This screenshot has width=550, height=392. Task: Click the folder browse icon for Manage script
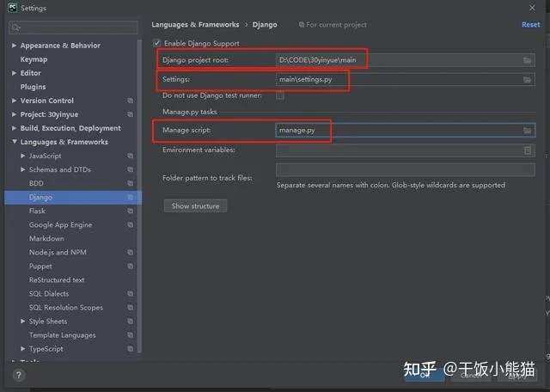tap(527, 131)
